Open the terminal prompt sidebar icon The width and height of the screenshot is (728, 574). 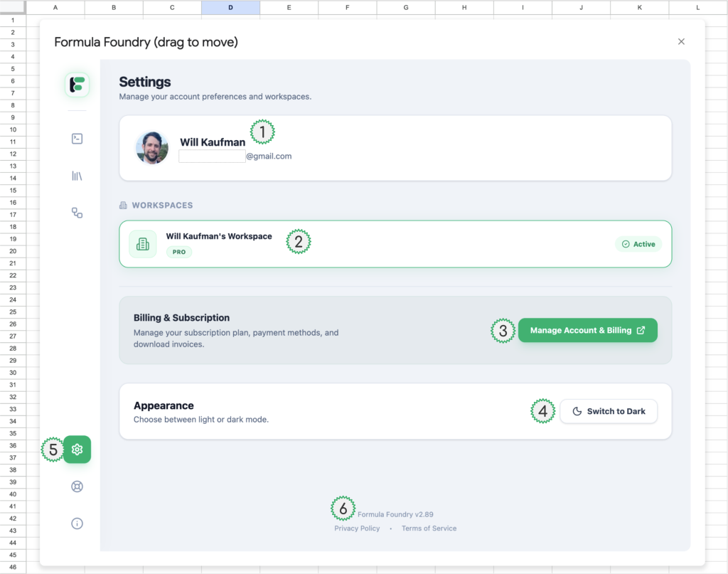(77, 139)
